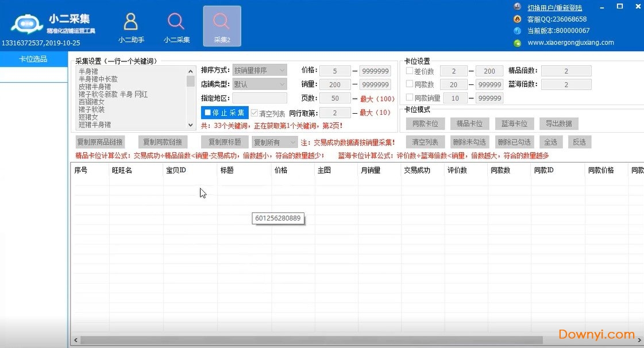
Task: Click the user icon beside 切换用户
Action: 517,7
